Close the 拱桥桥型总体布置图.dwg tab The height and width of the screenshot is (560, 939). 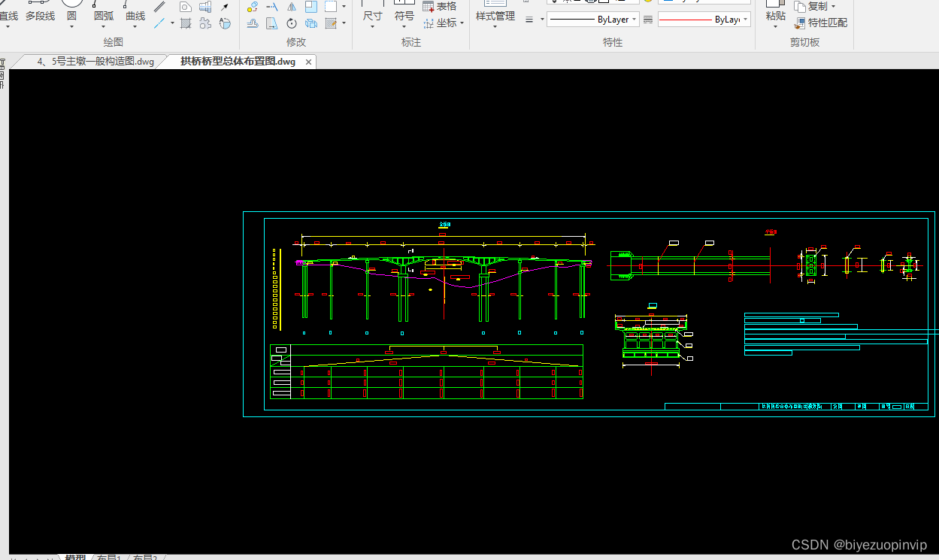(x=308, y=62)
